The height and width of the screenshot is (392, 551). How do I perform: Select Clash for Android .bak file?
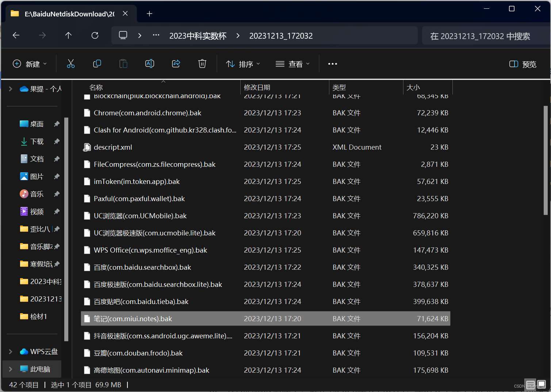265,130
